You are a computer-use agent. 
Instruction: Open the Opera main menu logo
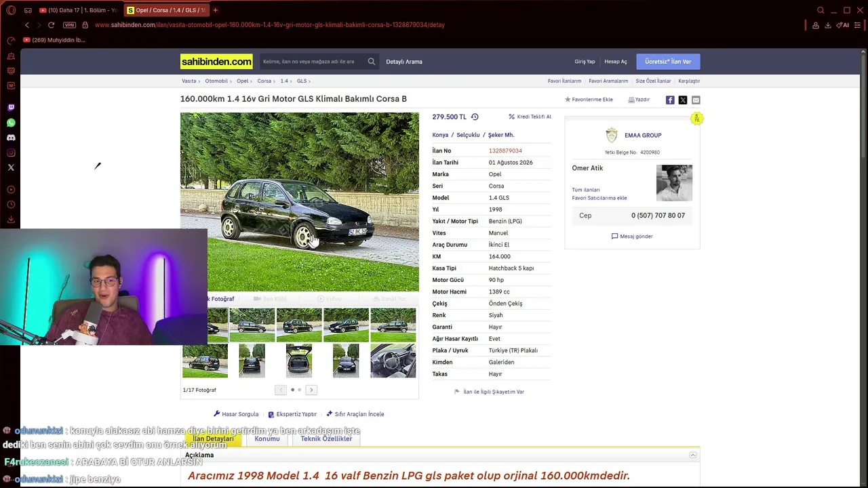click(x=11, y=10)
